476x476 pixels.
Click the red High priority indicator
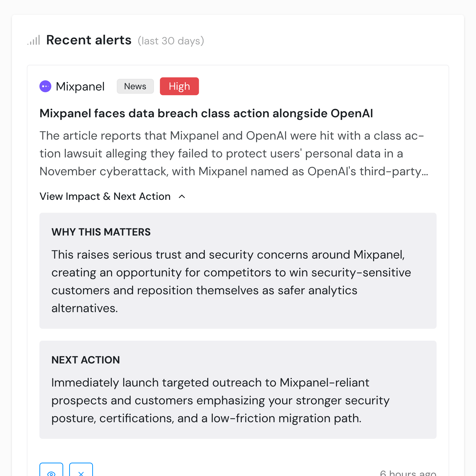click(x=179, y=86)
